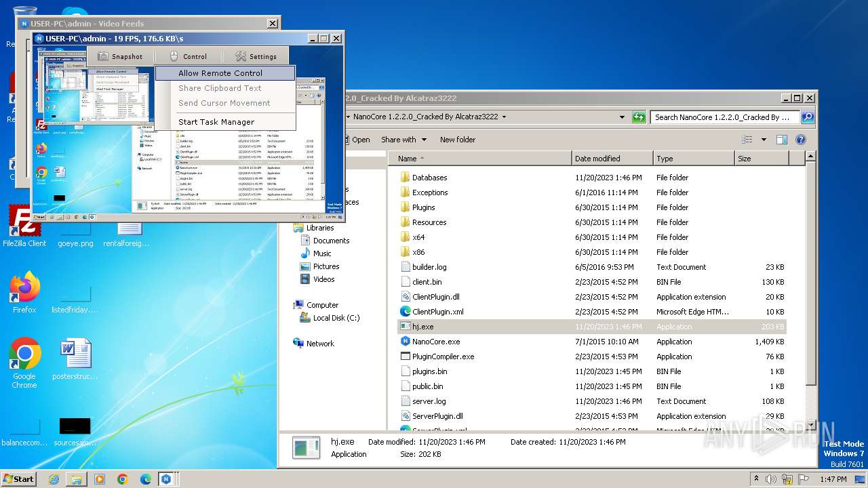
Task: Select ClientPlugin.dll file icon
Action: coord(406,297)
